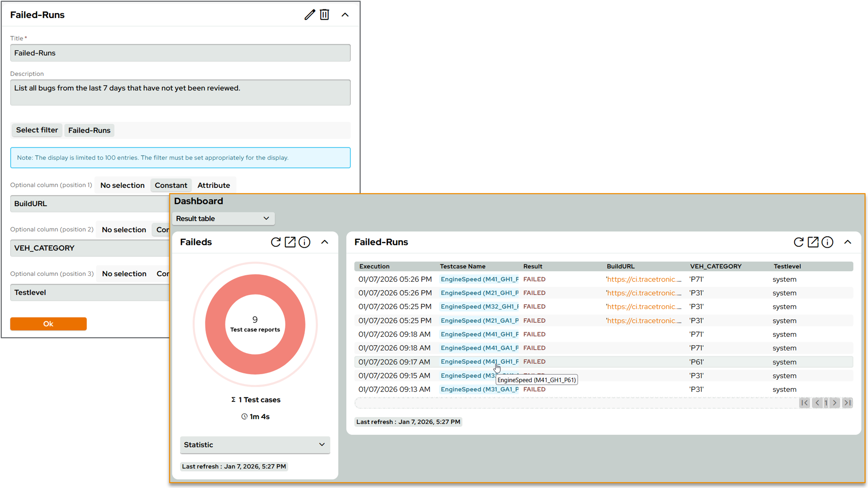Refresh the Faileds statistic widget
The height and width of the screenshot is (488, 868).
[x=276, y=242]
